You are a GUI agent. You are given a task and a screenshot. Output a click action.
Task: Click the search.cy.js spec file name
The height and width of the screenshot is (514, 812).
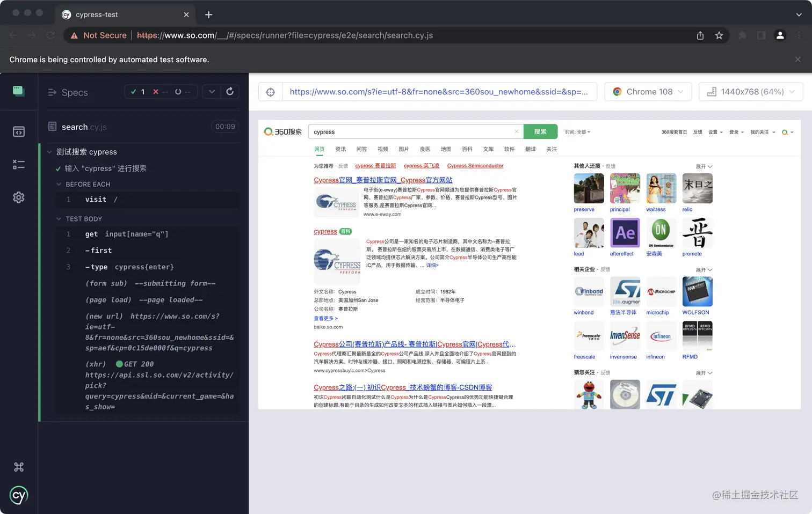[84, 127]
